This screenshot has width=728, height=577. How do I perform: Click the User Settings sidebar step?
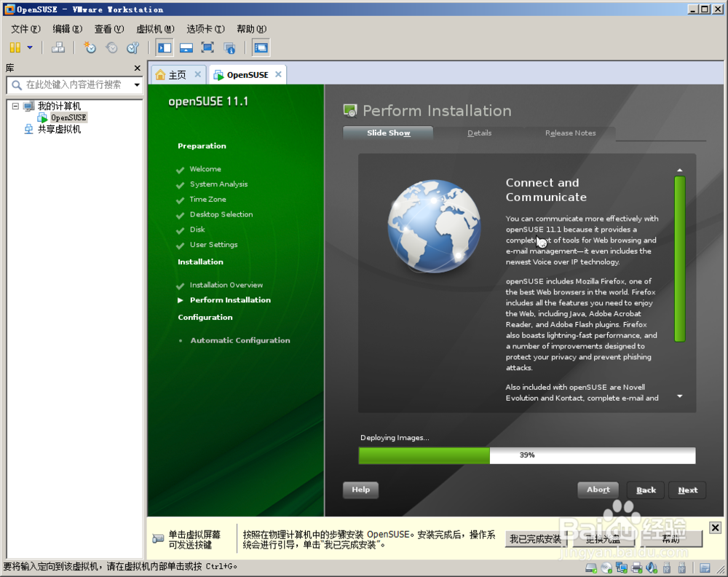[x=213, y=244]
